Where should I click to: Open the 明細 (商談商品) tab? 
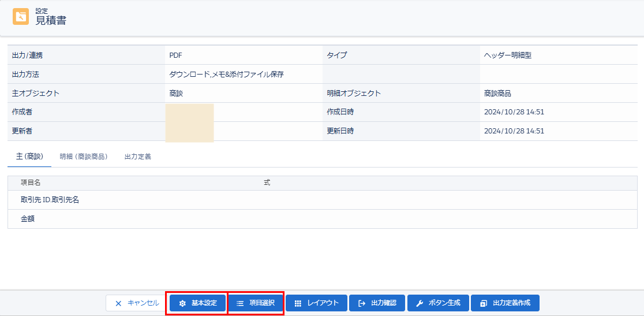(84, 157)
